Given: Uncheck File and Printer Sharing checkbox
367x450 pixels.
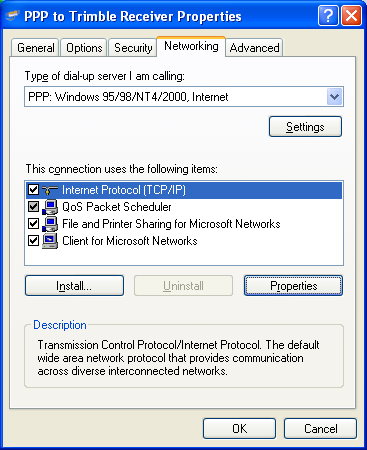Looking at the screenshot, I should (33, 224).
